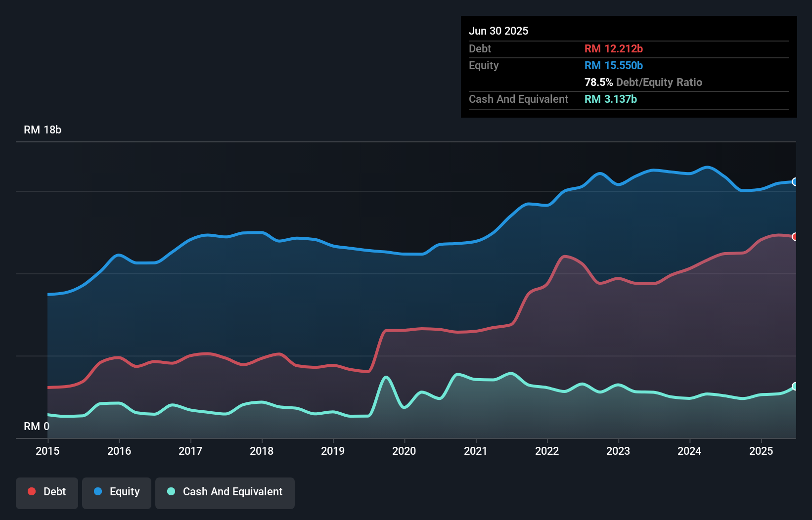Screen dimensions: 812x520
Task: Select the 2025 label on the timeline axis
Action: click(x=761, y=451)
